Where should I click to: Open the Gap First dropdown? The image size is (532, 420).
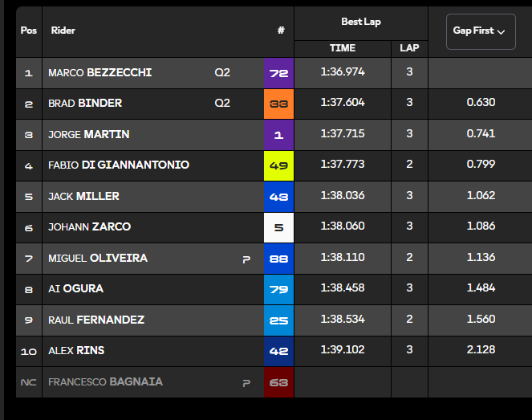pos(481,31)
